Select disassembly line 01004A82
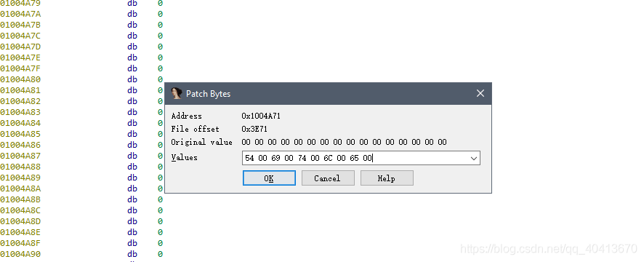The image size is (644, 262). [81, 101]
